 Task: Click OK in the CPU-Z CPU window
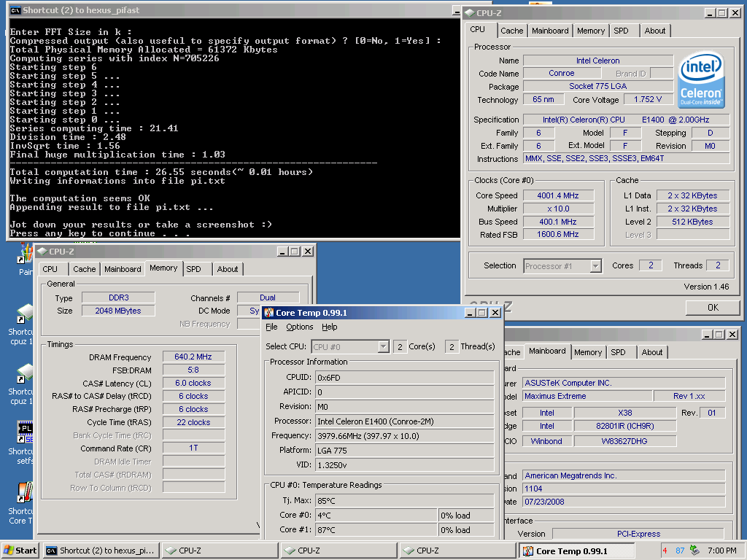(713, 308)
